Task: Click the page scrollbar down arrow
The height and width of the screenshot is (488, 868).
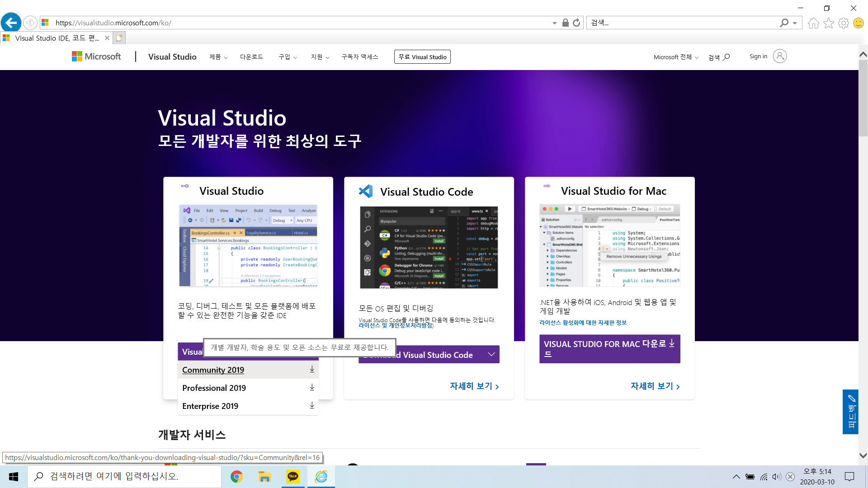Action: tap(863, 455)
